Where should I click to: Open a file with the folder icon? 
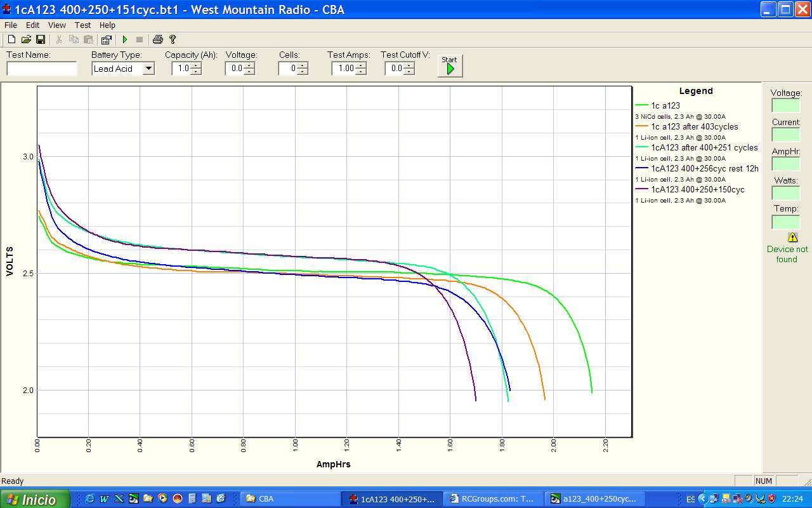[26, 39]
